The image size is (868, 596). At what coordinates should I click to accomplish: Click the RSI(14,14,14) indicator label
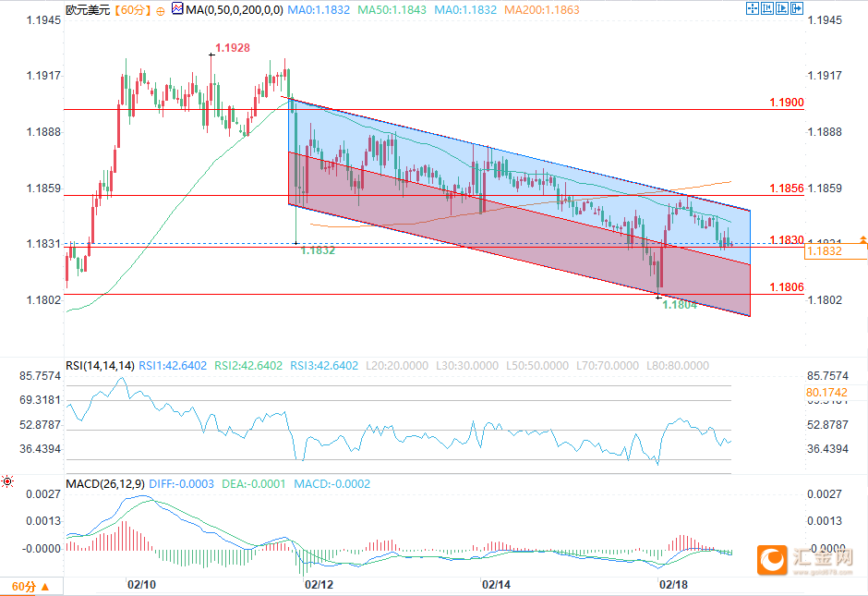point(101,366)
